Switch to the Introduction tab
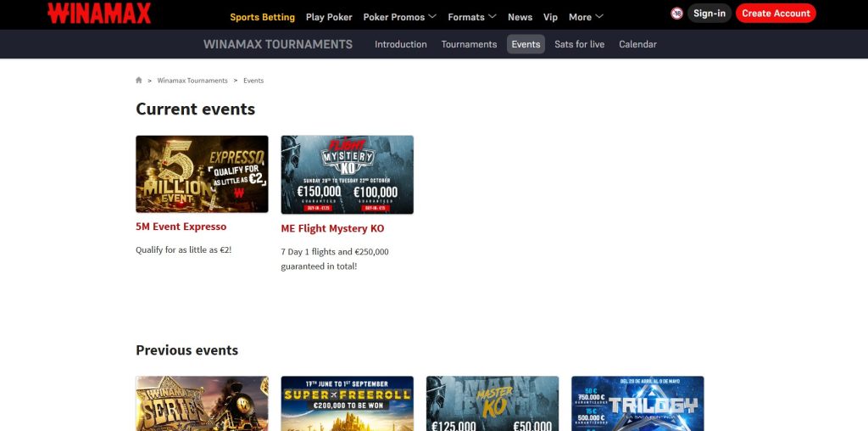The height and width of the screenshot is (431, 868). click(401, 44)
